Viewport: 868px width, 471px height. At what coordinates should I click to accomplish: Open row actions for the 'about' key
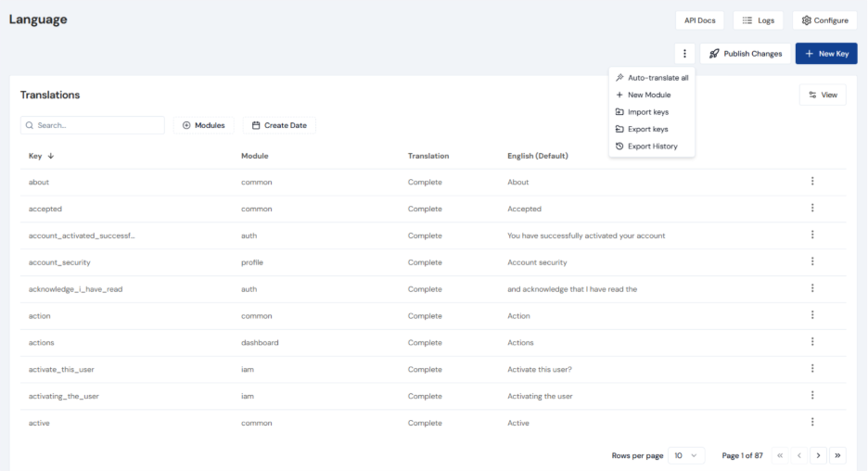[812, 182]
